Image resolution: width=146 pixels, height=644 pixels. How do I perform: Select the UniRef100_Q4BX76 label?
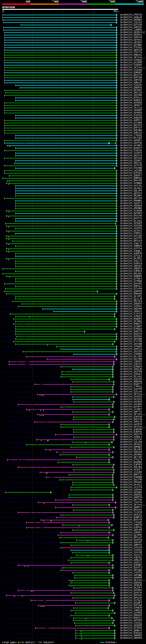[x=131, y=331]
